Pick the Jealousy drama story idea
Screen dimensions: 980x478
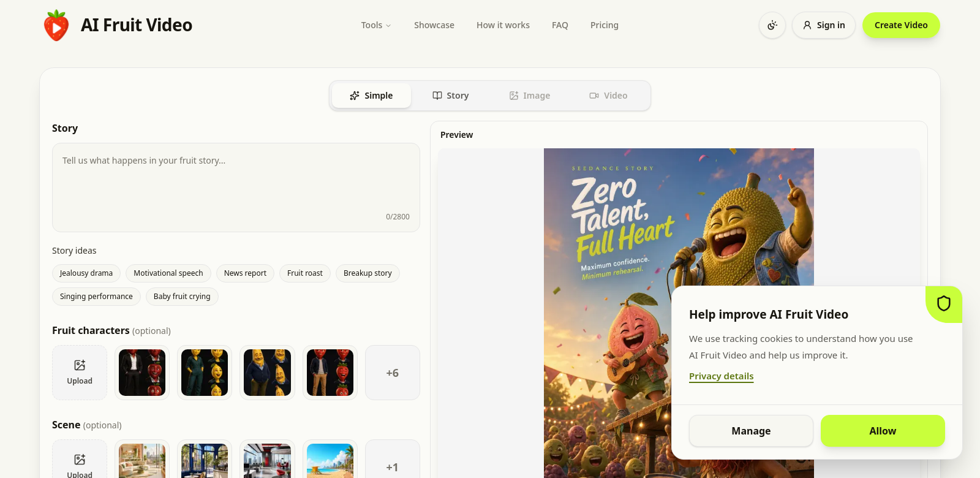86,273
